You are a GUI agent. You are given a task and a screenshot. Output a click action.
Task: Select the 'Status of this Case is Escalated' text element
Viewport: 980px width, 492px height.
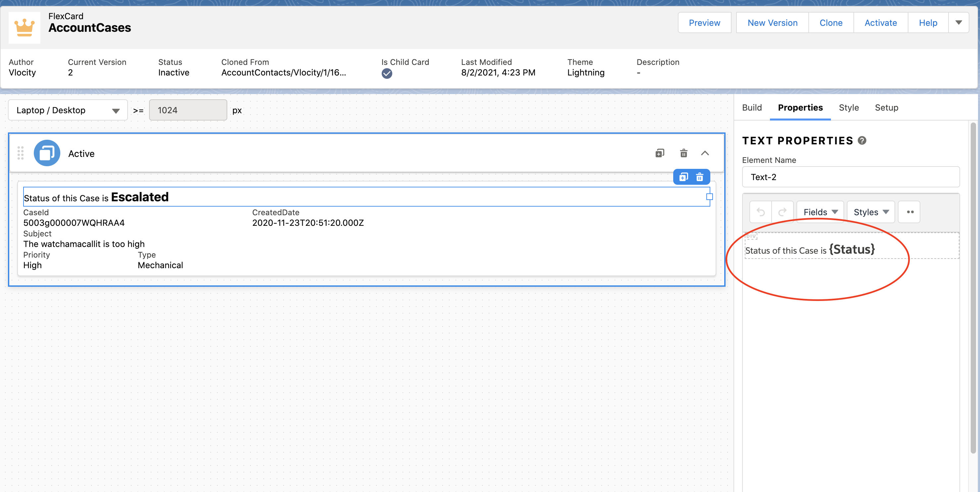[366, 197]
